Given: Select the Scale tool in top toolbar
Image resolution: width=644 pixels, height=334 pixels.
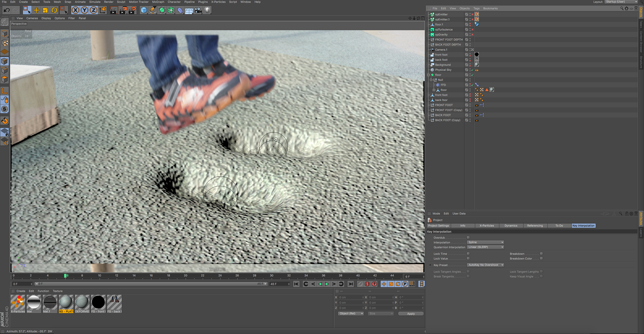Looking at the screenshot, I should [x=45, y=10].
